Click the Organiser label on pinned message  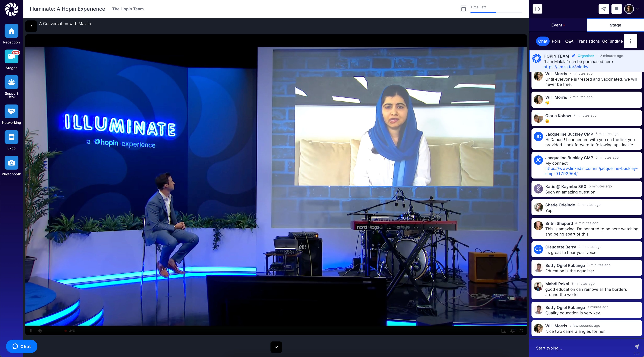pos(586,56)
